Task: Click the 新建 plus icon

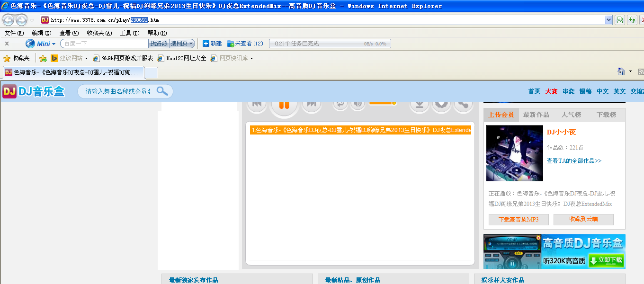Action: point(206,44)
